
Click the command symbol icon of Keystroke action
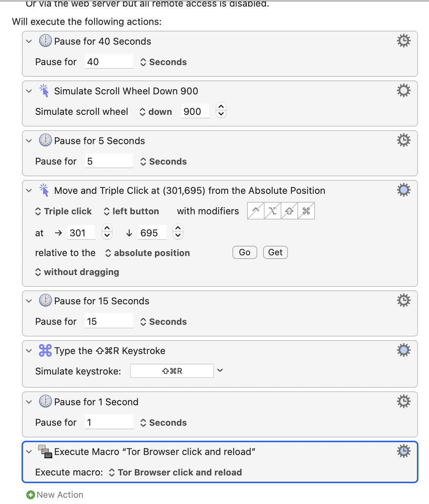pos(45,350)
